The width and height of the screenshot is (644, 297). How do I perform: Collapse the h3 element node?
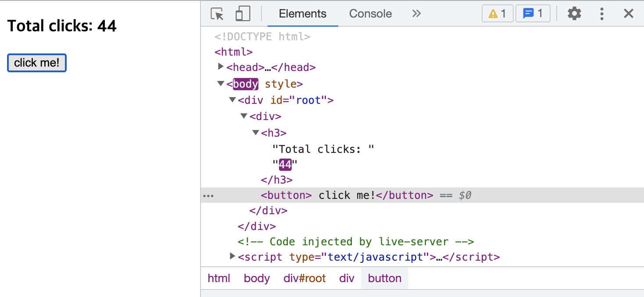point(256,132)
